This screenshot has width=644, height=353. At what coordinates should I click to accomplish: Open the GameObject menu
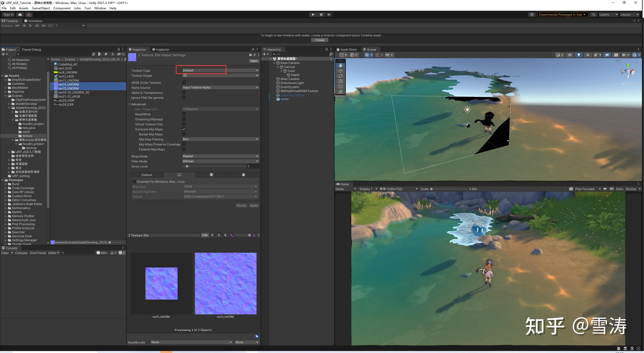(41, 8)
